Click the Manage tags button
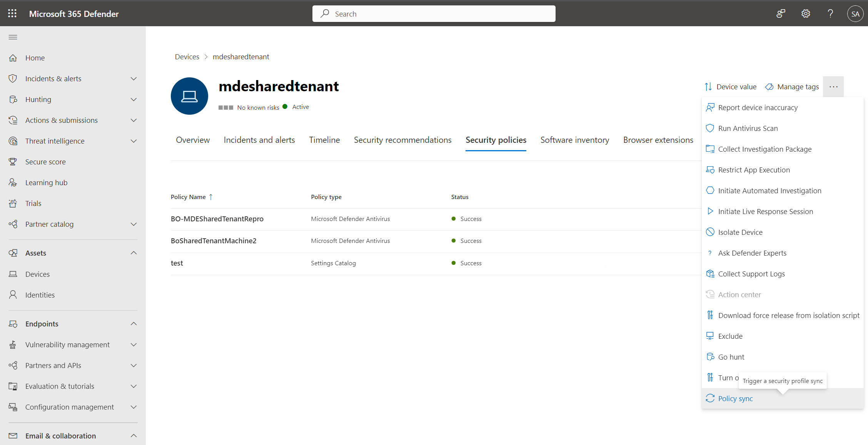The width and height of the screenshot is (868, 445). (x=791, y=86)
